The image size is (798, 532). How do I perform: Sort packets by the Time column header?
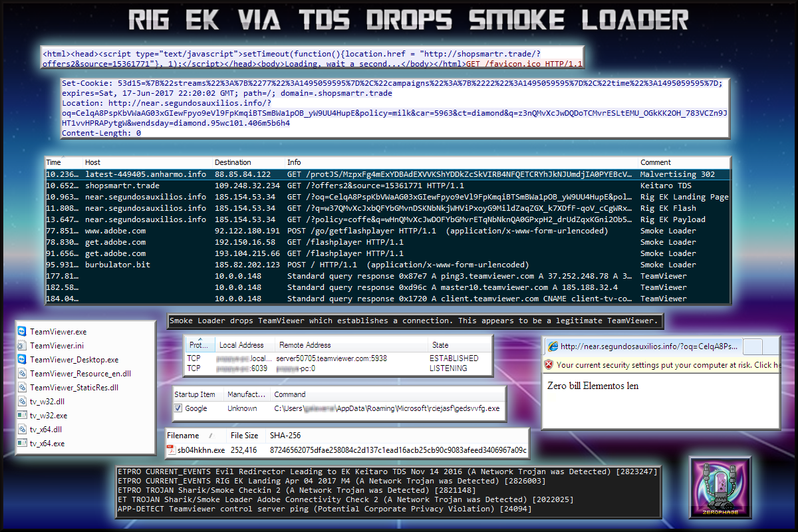[54, 162]
